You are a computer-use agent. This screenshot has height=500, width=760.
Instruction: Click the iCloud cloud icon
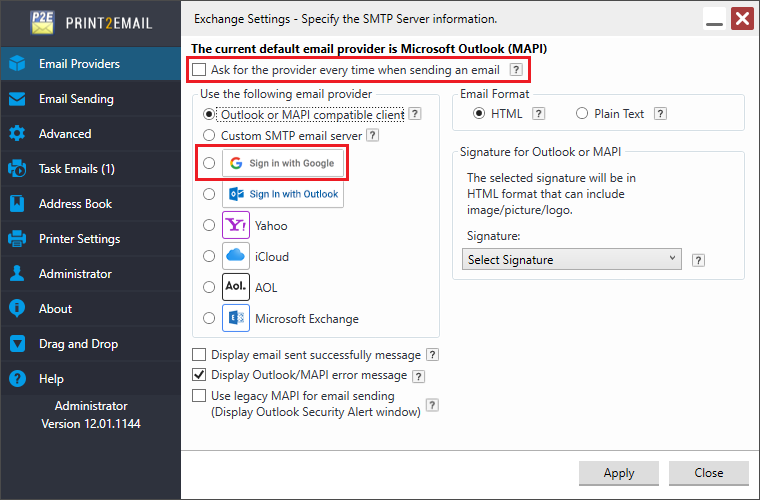[236, 256]
